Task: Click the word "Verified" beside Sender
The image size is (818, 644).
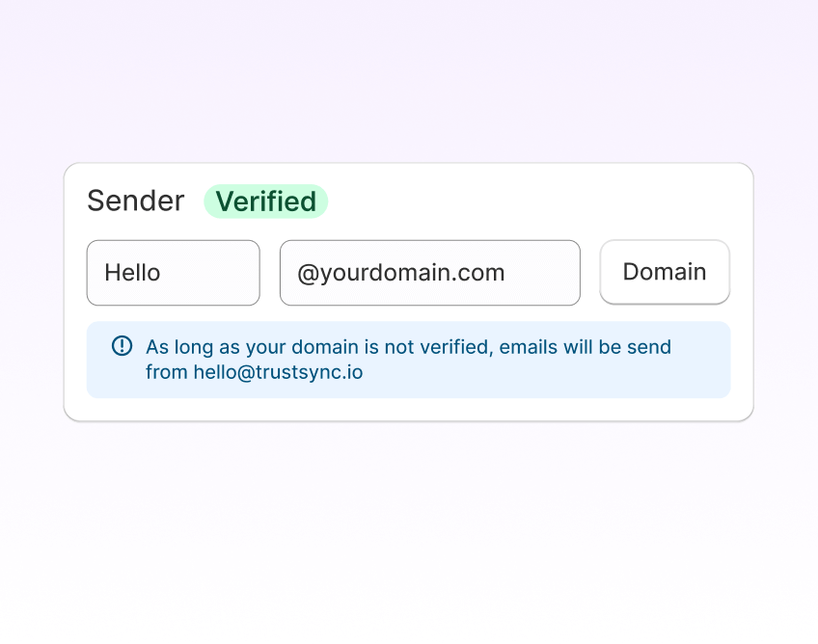Action: 265,201
